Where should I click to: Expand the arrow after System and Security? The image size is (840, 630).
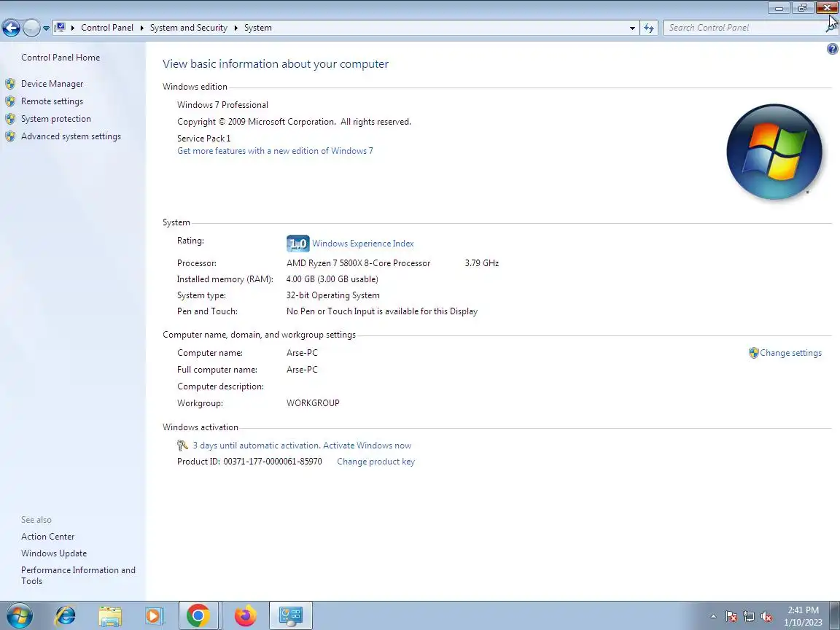tap(236, 28)
